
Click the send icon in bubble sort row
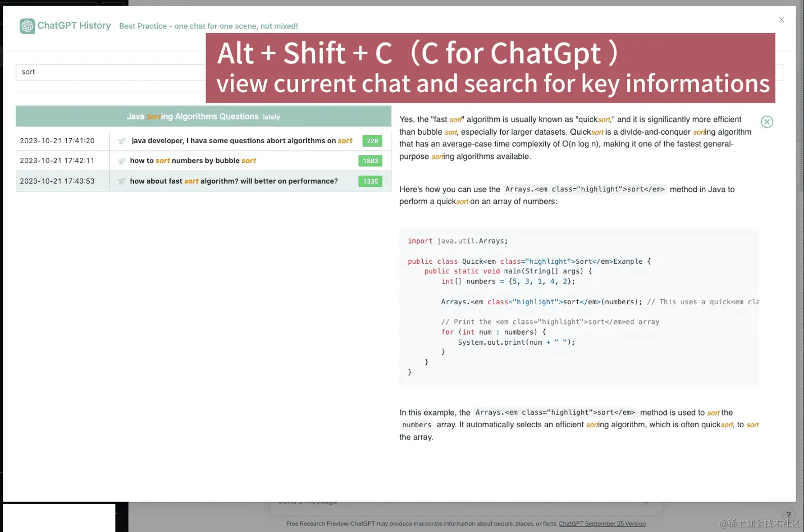click(122, 161)
